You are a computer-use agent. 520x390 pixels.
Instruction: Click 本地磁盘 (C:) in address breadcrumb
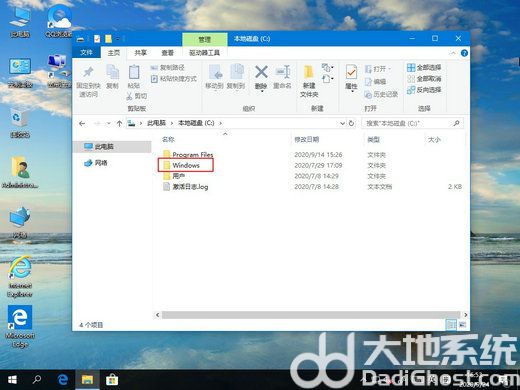tap(196, 123)
